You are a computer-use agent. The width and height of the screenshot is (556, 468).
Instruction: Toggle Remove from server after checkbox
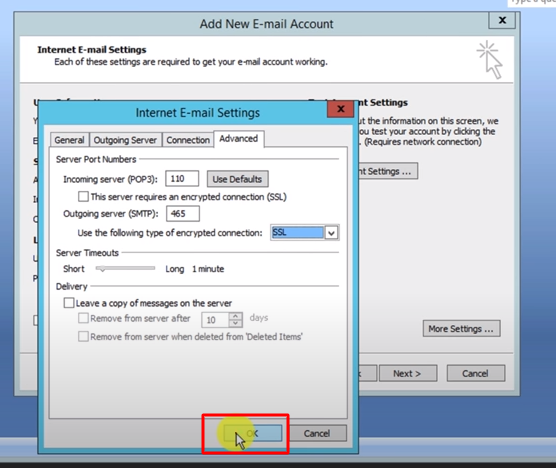point(83,318)
